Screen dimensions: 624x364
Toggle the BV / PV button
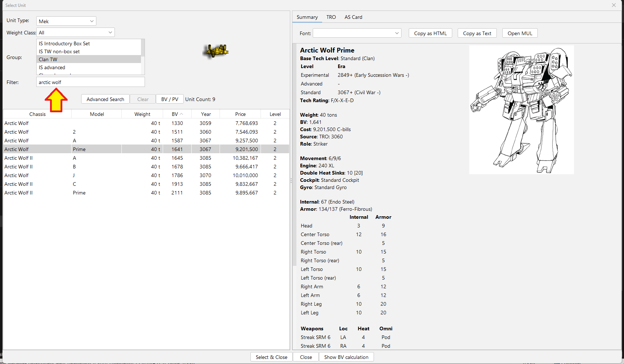[x=170, y=99]
